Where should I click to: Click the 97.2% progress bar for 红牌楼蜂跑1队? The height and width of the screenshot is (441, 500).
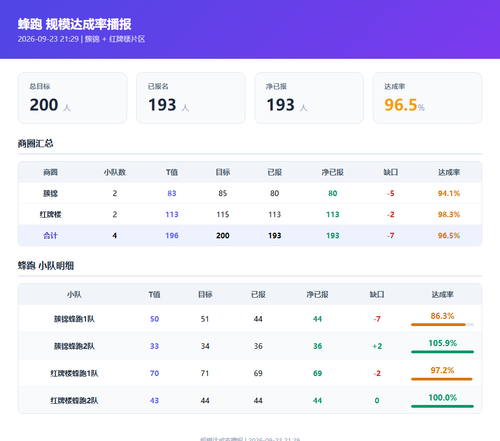pyautogui.click(x=442, y=379)
